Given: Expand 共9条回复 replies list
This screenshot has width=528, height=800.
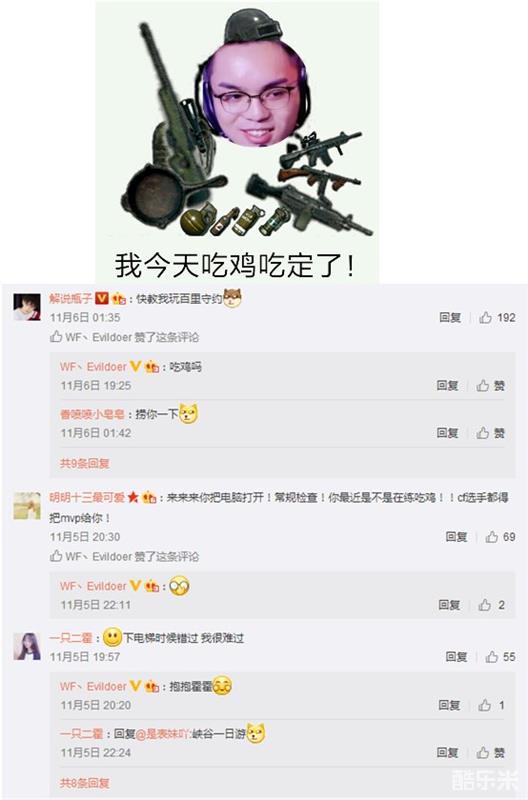Looking at the screenshot, I should click(x=85, y=463).
